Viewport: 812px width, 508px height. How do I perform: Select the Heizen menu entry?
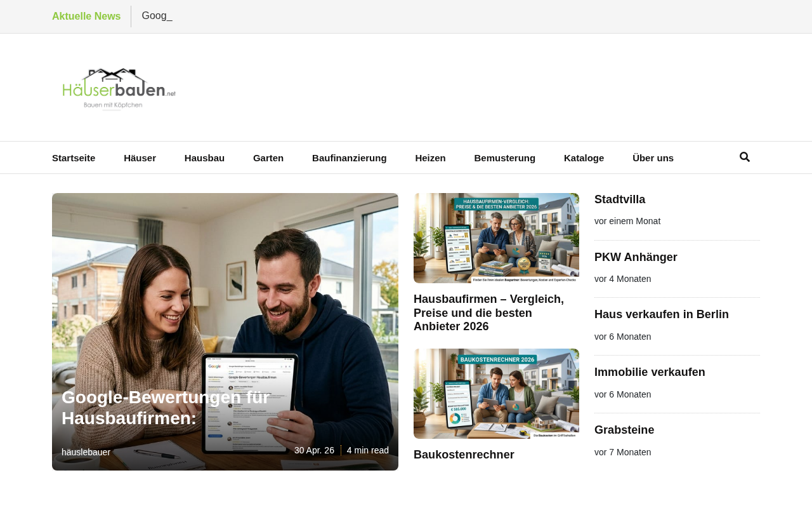[430, 158]
